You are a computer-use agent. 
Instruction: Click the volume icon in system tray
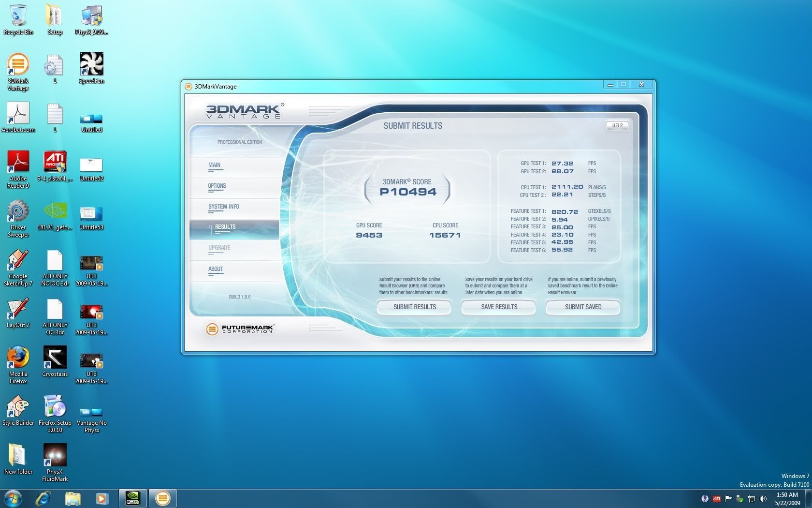[763, 499]
